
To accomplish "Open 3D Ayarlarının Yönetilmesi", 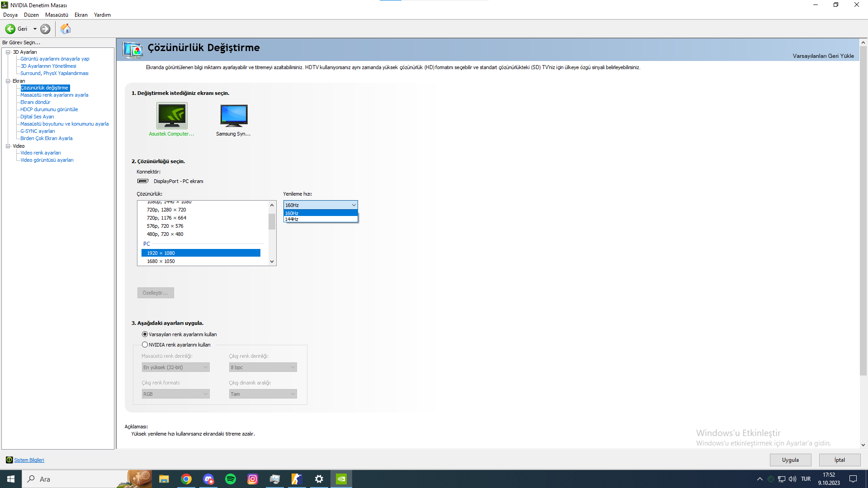I will coord(48,66).
